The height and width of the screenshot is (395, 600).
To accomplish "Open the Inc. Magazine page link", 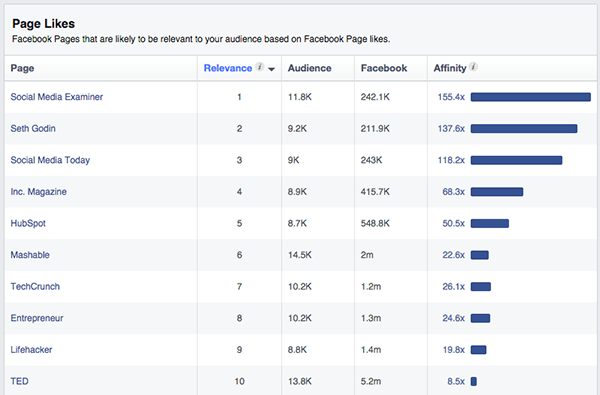I will [38, 192].
